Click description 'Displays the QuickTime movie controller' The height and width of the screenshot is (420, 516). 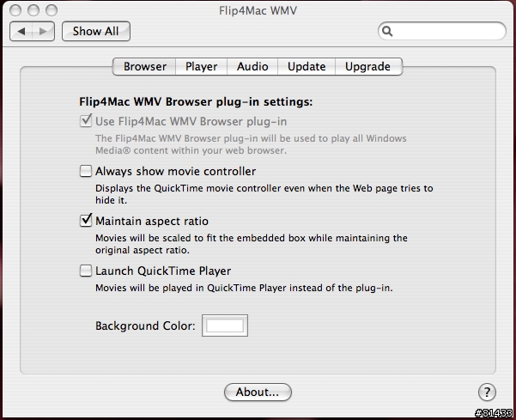(188, 188)
